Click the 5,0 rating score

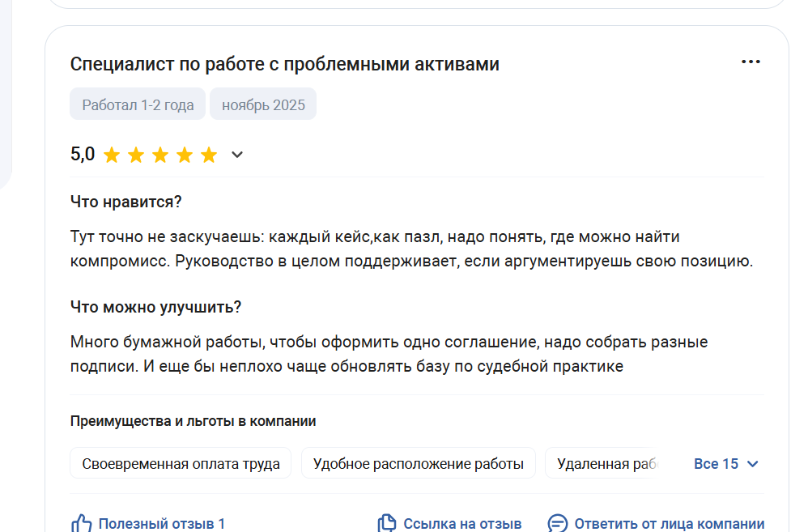pos(83,154)
